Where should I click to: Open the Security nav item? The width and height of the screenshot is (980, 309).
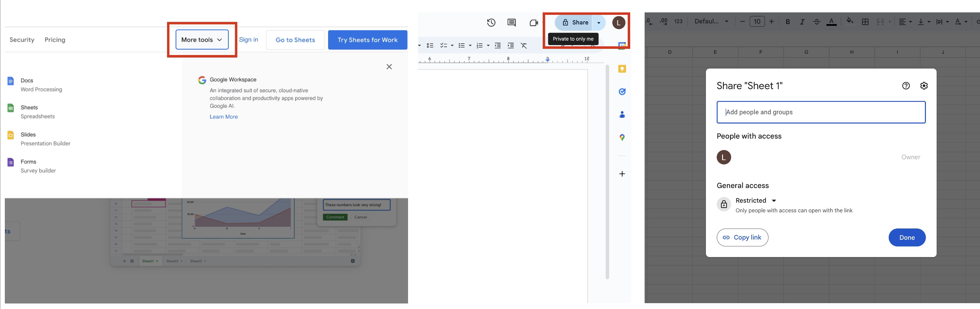coord(22,40)
